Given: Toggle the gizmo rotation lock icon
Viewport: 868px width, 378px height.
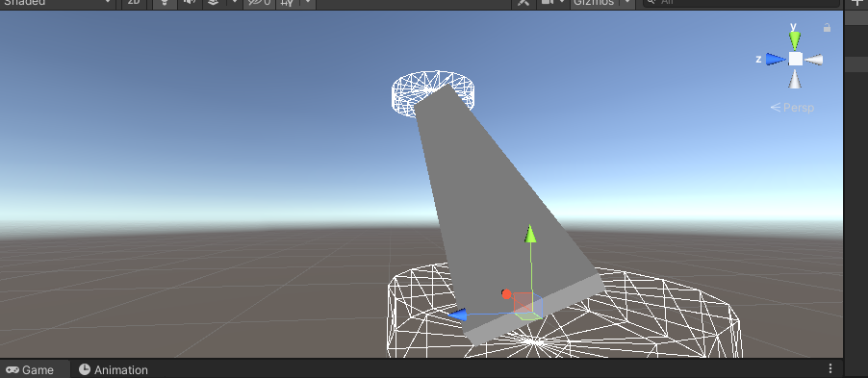Looking at the screenshot, I should point(827,28).
